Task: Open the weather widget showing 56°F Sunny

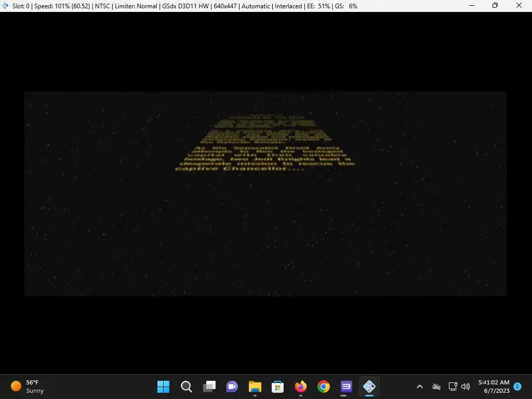Action: [x=28, y=387]
